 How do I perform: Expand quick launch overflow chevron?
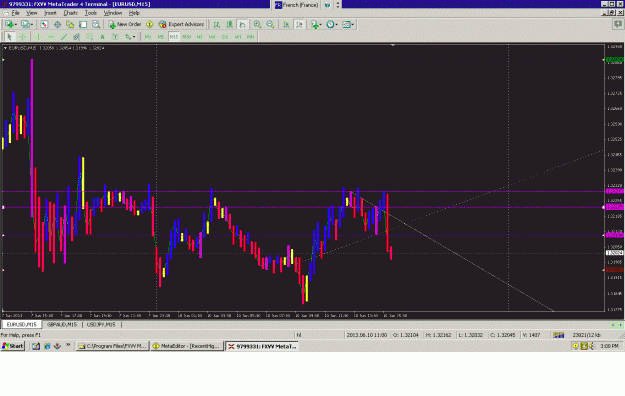(x=68, y=345)
